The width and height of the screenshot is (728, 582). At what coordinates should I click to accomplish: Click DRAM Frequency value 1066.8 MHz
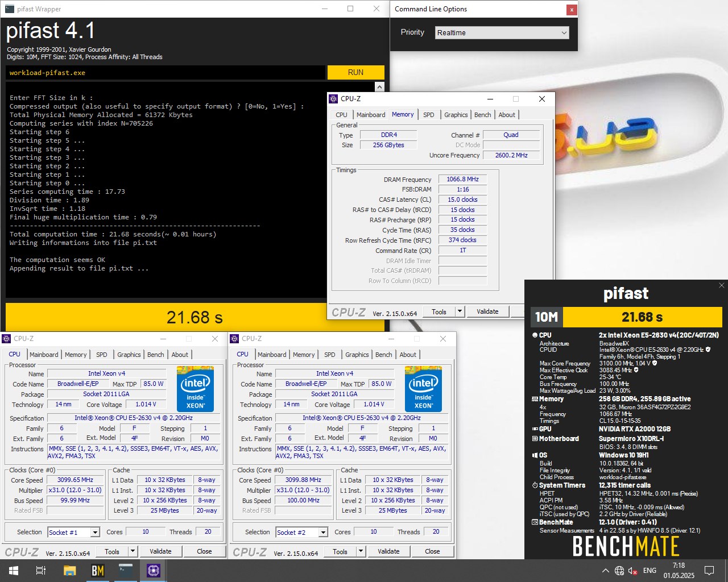[x=462, y=179]
